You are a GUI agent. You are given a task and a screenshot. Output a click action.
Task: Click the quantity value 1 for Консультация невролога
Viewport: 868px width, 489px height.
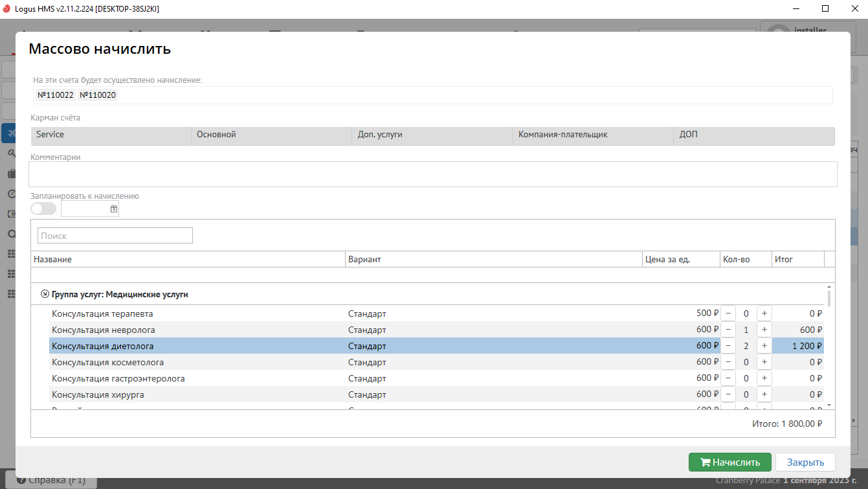point(746,330)
